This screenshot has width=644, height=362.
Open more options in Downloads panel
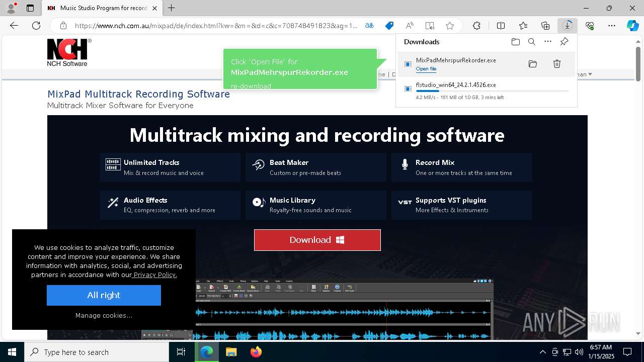pyautogui.click(x=548, y=42)
